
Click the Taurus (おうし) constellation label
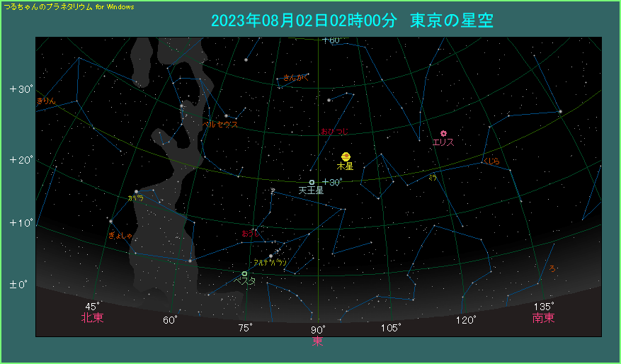[x=251, y=233]
